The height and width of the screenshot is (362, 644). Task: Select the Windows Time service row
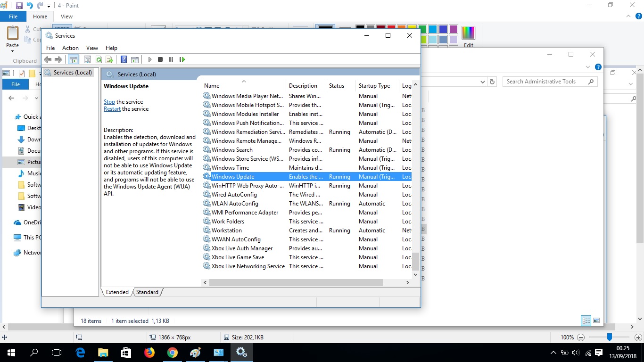click(x=307, y=168)
